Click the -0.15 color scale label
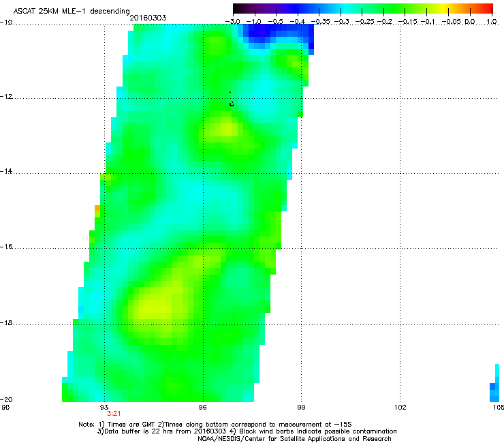504x443 pixels. pyautogui.click(x=408, y=22)
